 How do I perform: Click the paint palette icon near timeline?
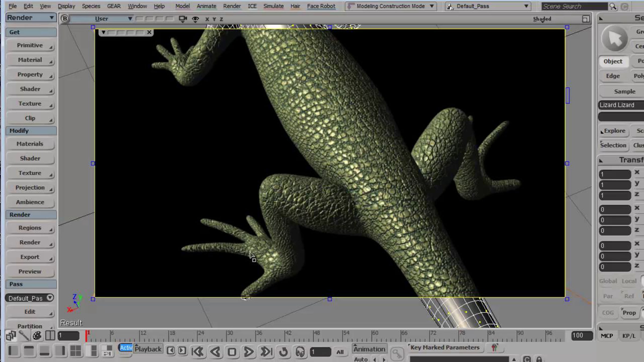pos(37,335)
